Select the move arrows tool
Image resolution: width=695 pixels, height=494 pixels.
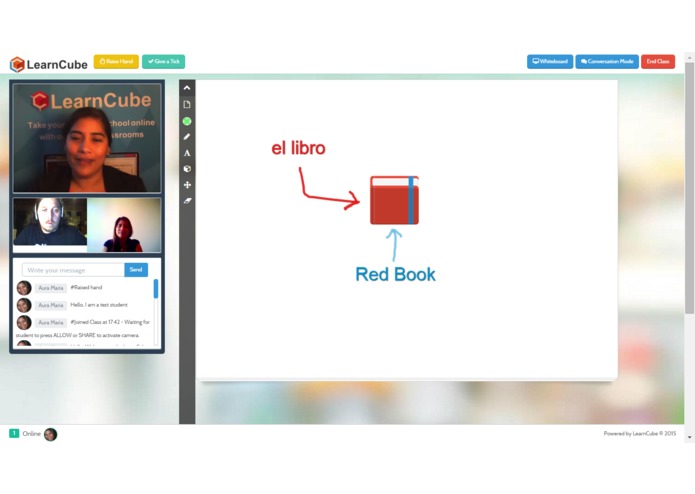point(187,185)
